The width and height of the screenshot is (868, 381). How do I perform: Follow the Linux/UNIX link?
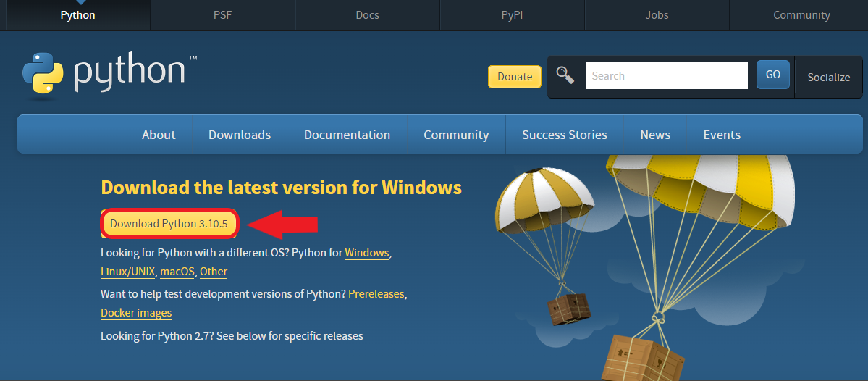click(128, 272)
